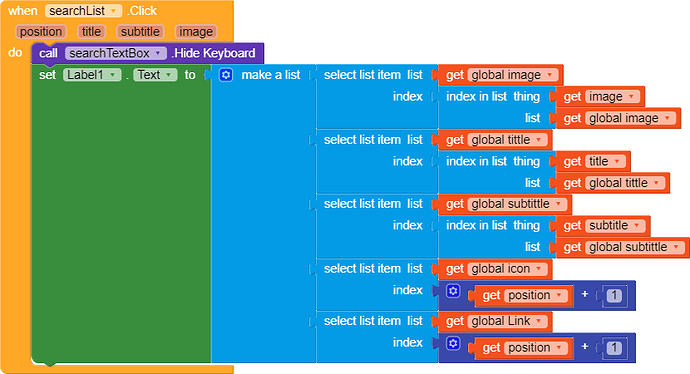
Task: Click the make a list block label
Action: pyautogui.click(x=271, y=75)
